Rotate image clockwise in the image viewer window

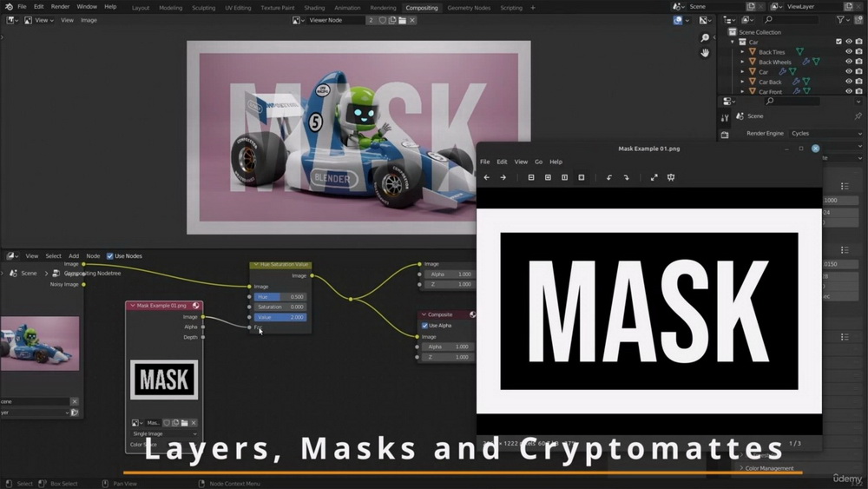(x=626, y=178)
